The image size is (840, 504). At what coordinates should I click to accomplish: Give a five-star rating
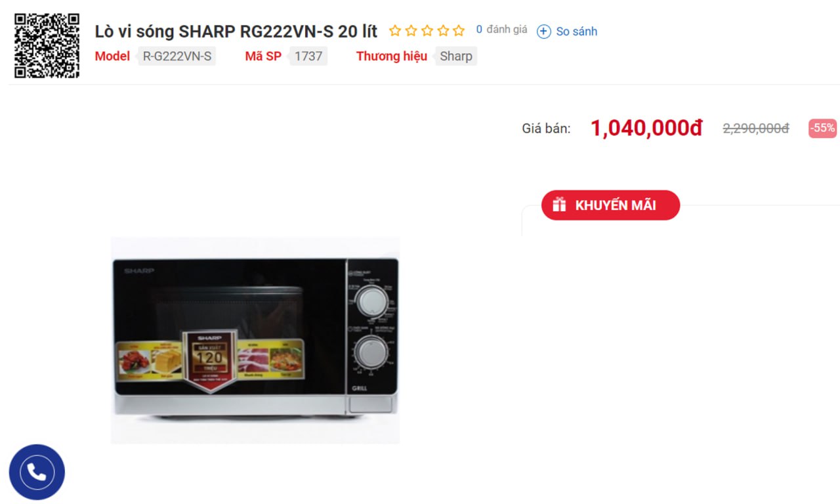pos(458,31)
